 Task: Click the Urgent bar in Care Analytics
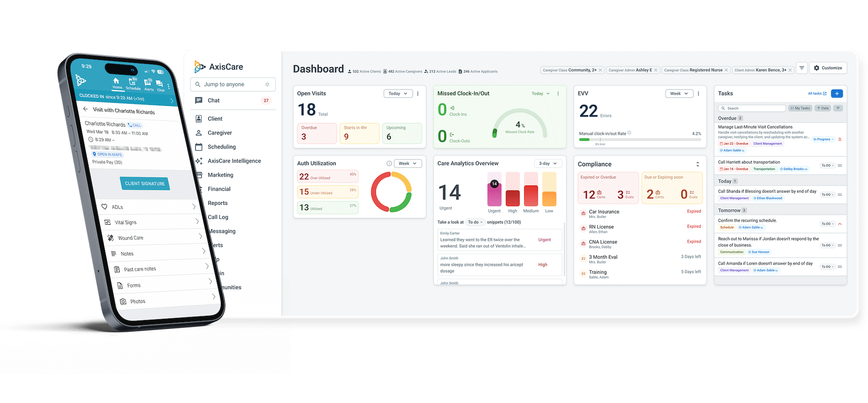pyautogui.click(x=494, y=189)
